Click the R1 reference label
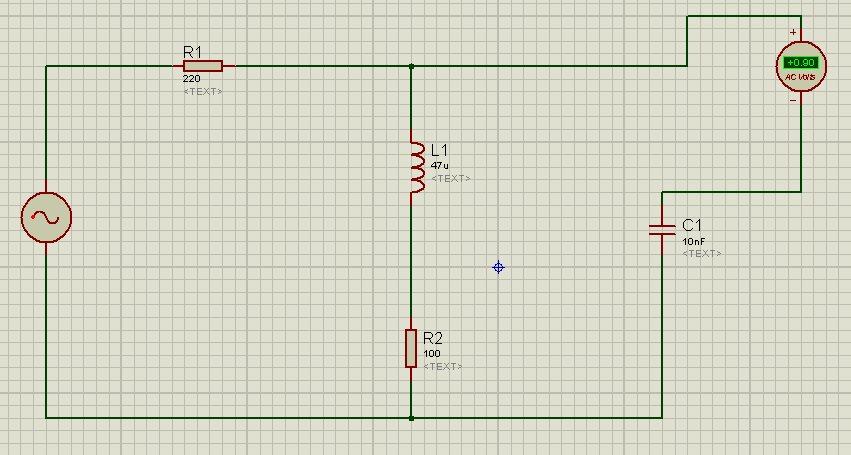The image size is (851, 455). point(193,52)
